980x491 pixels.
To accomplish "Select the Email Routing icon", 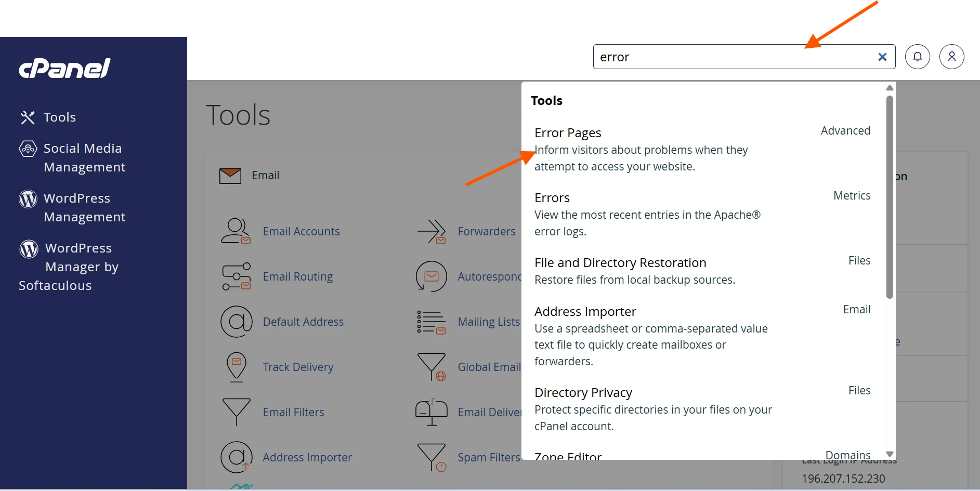I will click(x=237, y=276).
